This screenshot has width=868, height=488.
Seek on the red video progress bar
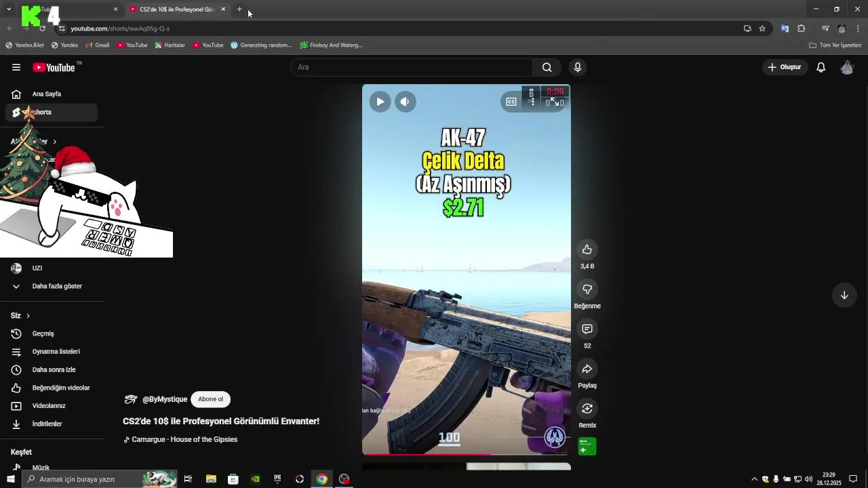coord(467,454)
